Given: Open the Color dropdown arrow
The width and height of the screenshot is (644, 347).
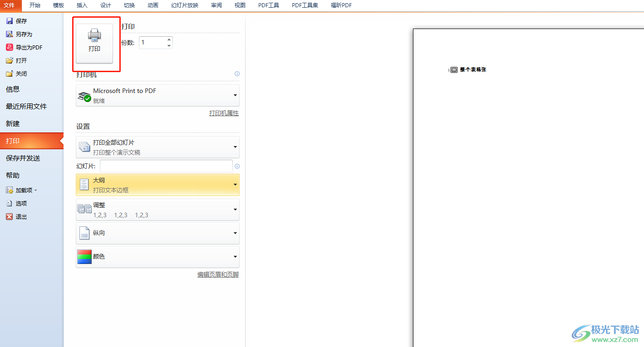Looking at the screenshot, I should [235, 257].
